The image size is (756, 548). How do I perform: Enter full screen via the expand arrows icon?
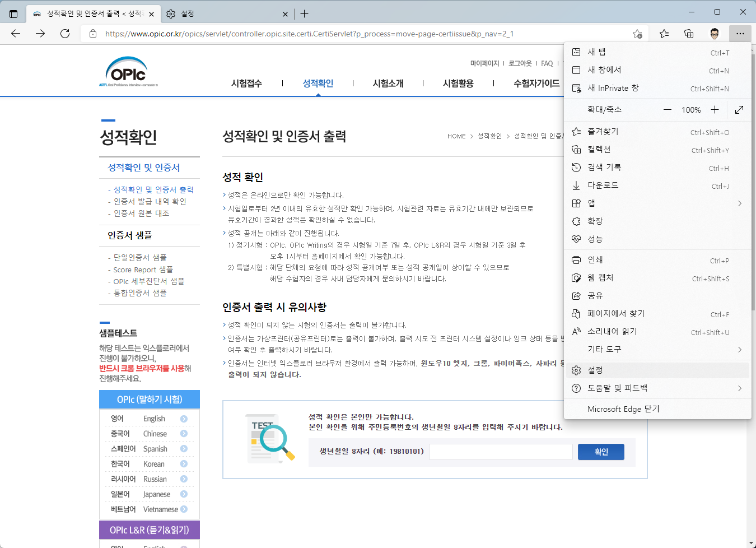pyautogui.click(x=739, y=110)
